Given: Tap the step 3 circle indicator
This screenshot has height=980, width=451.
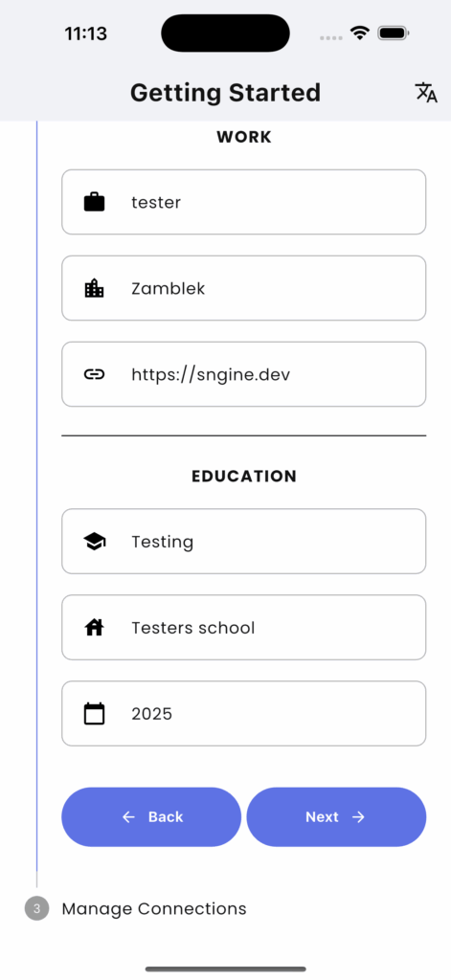Looking at the screenshot, I should coord(37,908).
